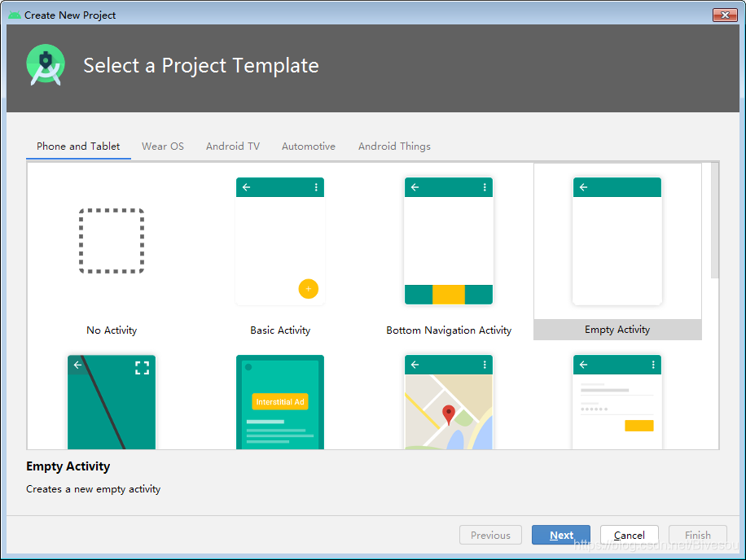Click the fullscreen brackets icon in thumbnail
This screenshot has width=746, height=560.
pyautogui.click(x=143, y=367)
